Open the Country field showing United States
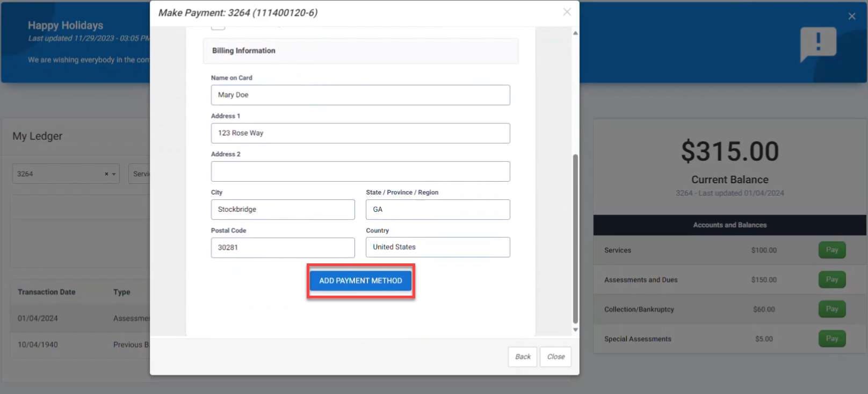The image size is (868, 394). (x=438, y=247)
